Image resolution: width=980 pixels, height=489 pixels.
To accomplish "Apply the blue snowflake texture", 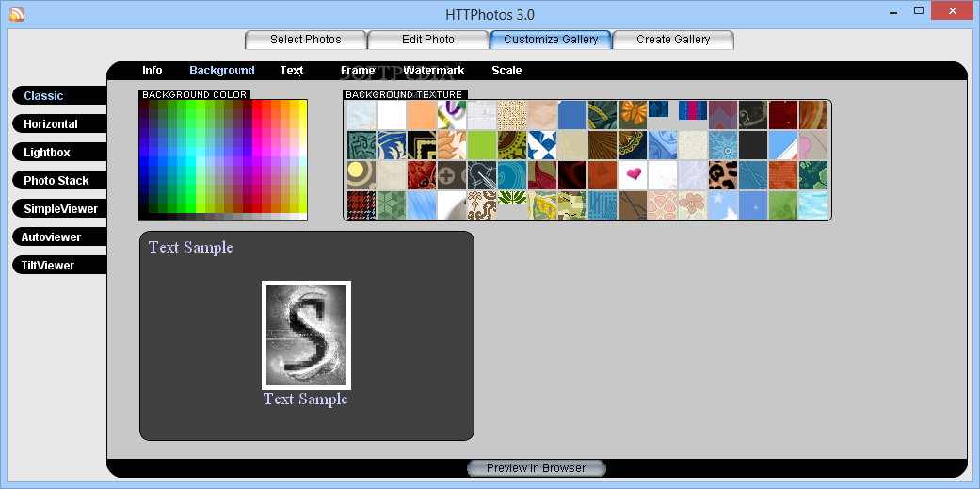I will point(724,145).
